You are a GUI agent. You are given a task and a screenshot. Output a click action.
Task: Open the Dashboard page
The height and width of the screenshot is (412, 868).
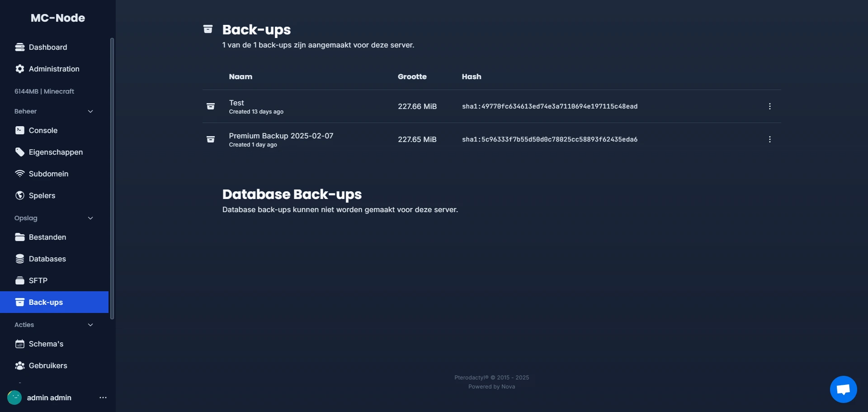coord(47,47)
